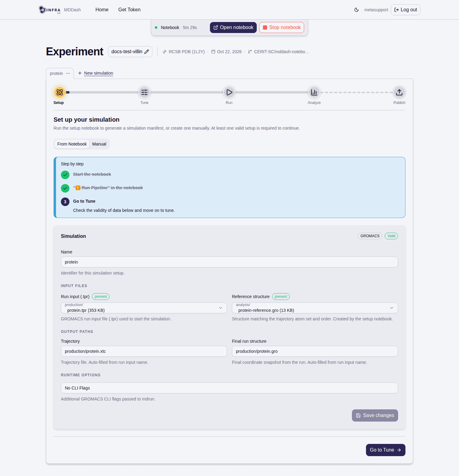Click the metasupport username
Screen dimensions: 459x476
pyautogui.click(x=376, y=10)
